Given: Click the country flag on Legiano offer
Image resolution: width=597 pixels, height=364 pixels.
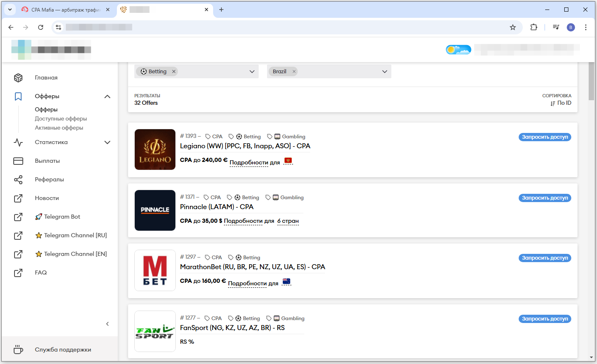Looking at the screenshot, I should pyautogui.click(x=288, y=161).
